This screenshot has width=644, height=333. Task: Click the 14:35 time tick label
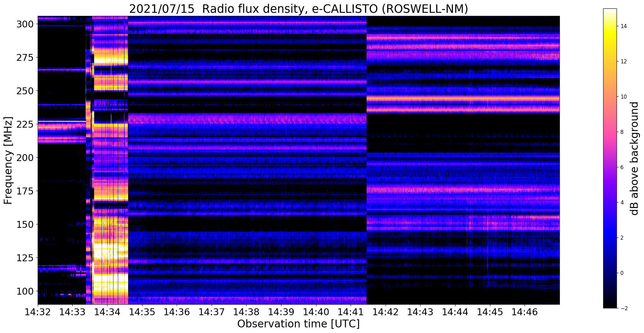pos(142,312)
